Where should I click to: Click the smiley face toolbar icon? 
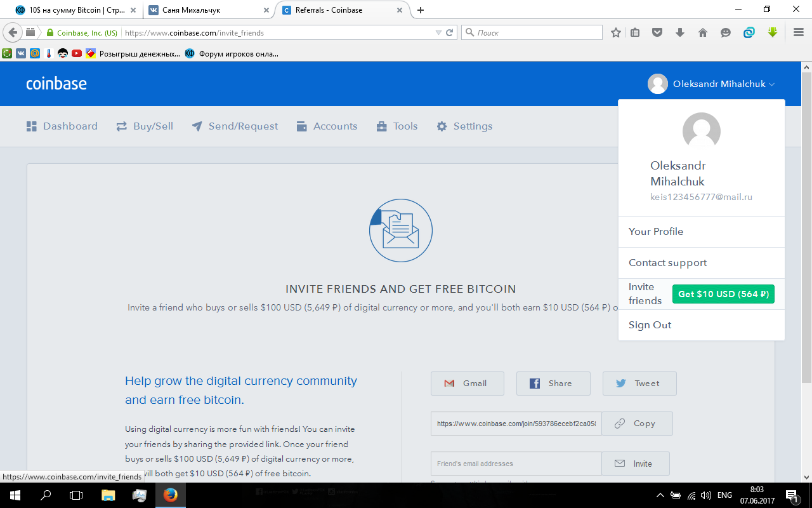click(x=726, y=32)
